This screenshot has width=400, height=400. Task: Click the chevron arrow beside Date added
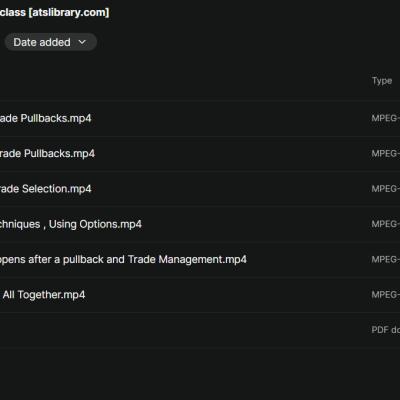[x=82, y=42]
